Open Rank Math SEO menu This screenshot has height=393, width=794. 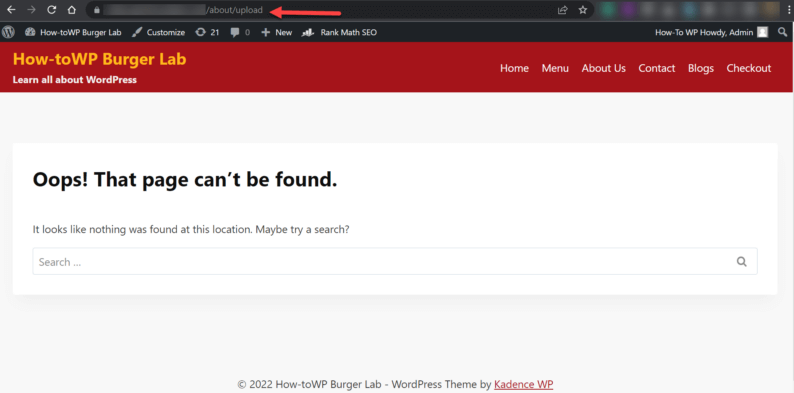(339, 32)
